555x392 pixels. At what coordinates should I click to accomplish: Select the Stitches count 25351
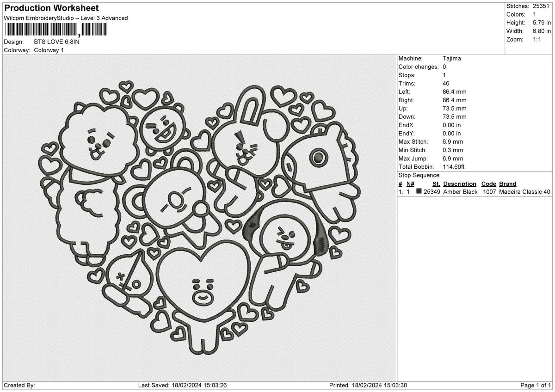coord(542,6)
